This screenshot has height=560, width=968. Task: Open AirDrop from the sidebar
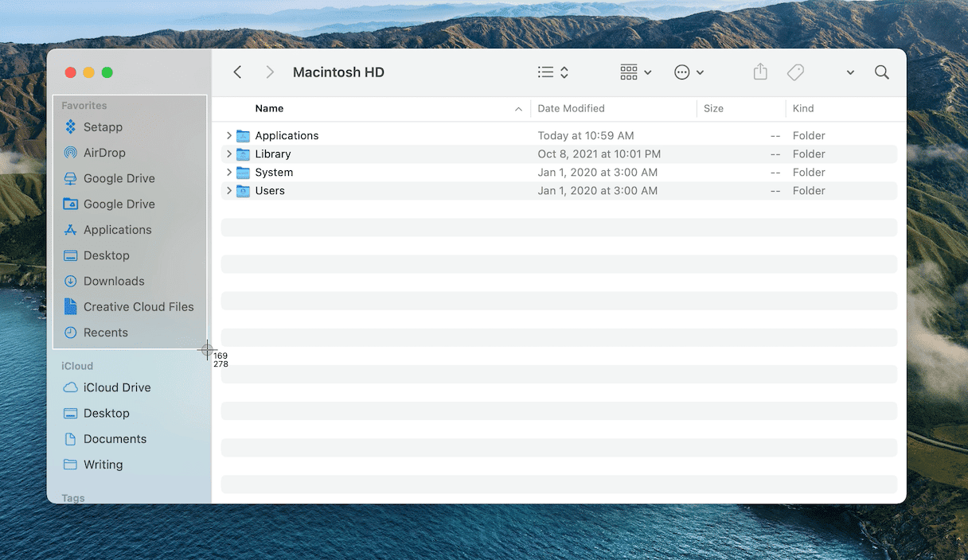(103, 153)
